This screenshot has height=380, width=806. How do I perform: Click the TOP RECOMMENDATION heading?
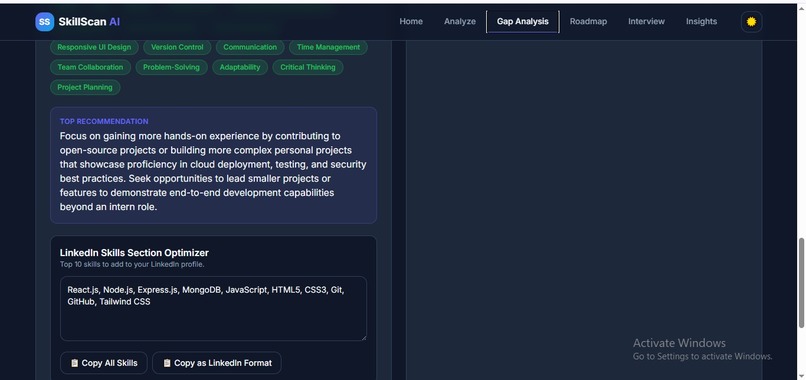point(104,121)
